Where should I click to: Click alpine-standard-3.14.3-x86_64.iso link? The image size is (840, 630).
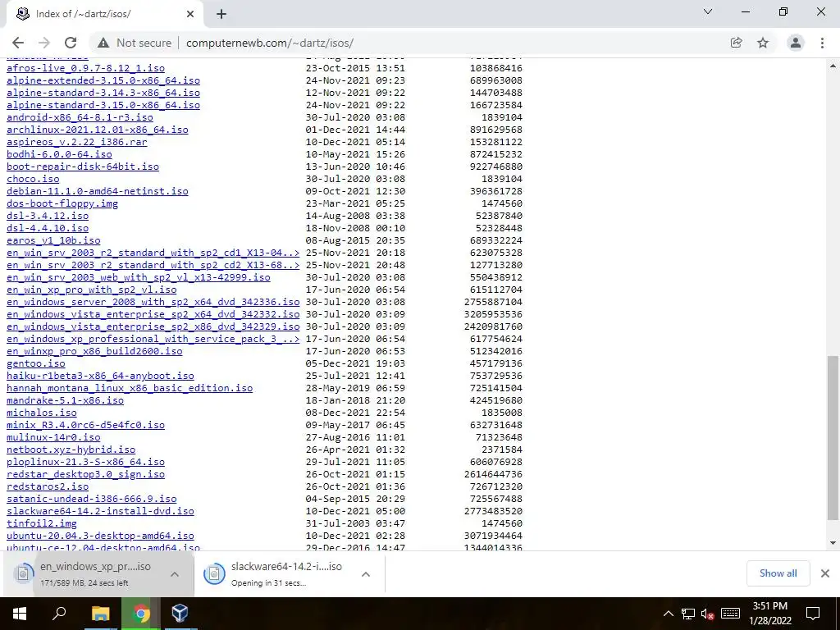pos(103,93)
